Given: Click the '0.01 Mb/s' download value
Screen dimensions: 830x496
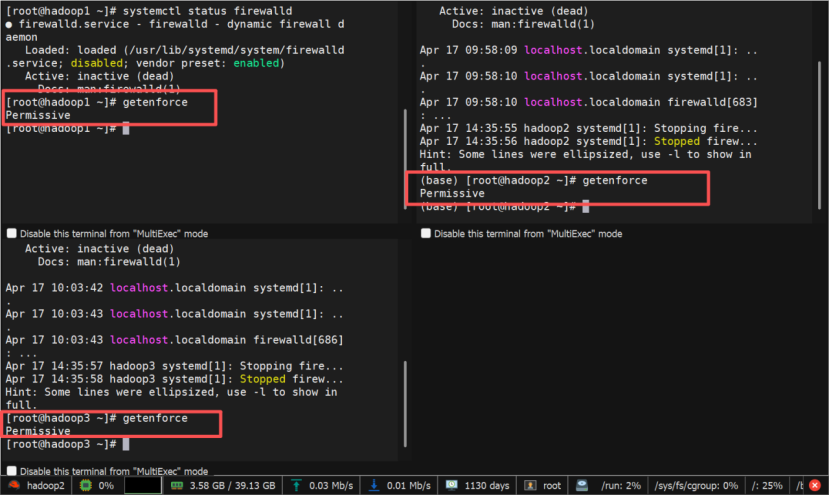Looking at the screenshot, I should click(x=409, y=485).
